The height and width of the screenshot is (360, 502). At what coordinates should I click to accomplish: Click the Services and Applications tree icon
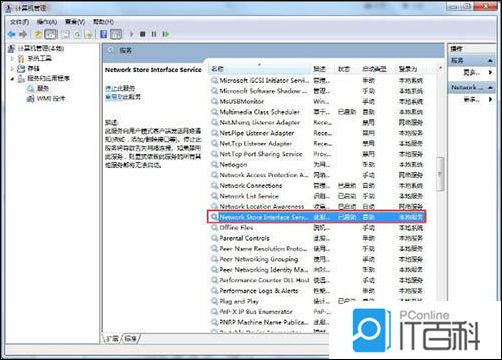pos(21,79)
